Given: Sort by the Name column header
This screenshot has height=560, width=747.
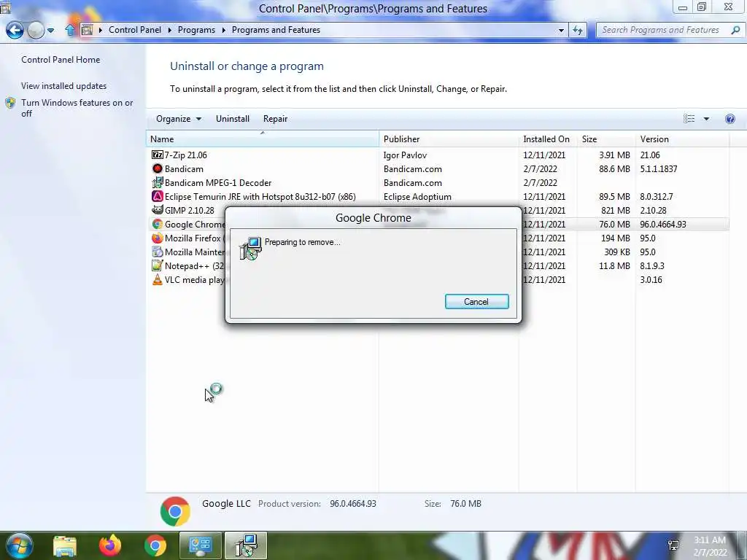Looking at the screenshot, I should click(263, 139).
